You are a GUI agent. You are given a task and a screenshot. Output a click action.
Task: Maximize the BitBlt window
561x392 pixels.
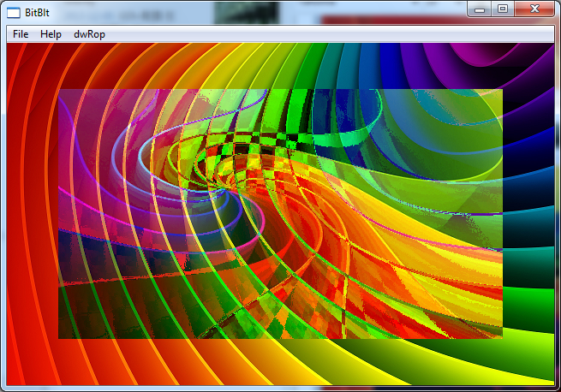[503, 9]
